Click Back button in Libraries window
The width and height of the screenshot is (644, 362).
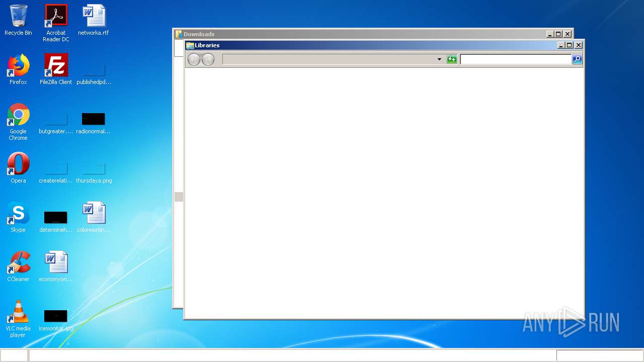pyautogui.click(x=194, y=59)
